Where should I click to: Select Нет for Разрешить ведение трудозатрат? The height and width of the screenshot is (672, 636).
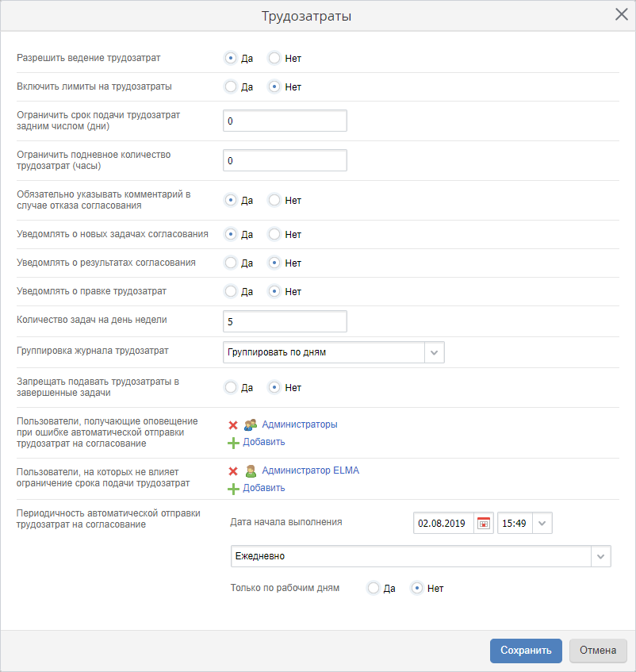click(x=274, y=58)
